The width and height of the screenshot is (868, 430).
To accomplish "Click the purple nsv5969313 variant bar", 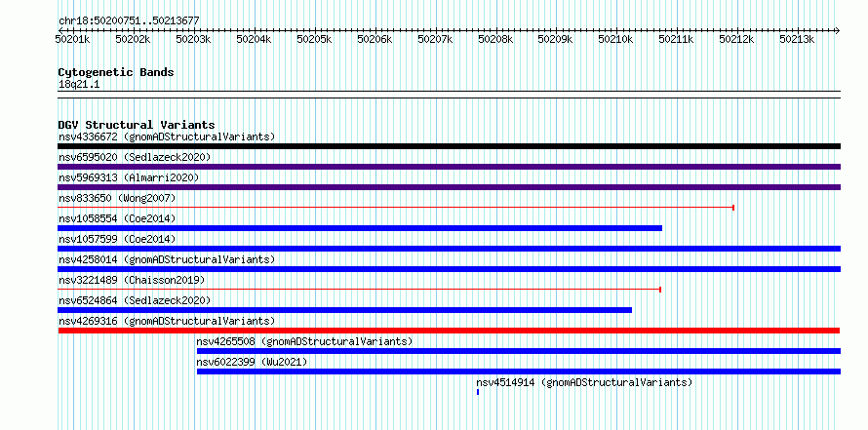I will (449, 187).
